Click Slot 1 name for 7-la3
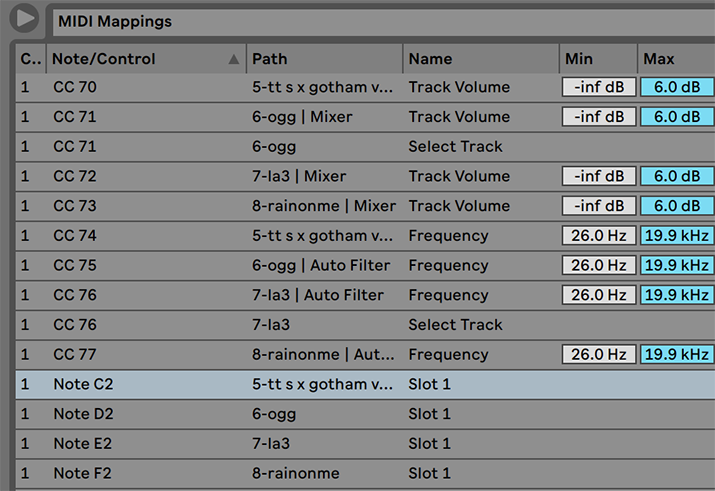 [430, 443]
